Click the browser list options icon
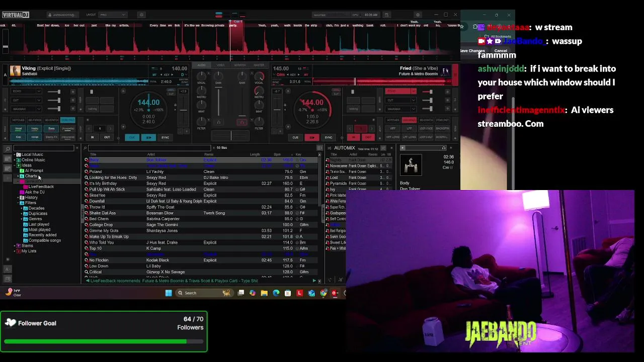 pyautogui.click(x=319, y=148)
